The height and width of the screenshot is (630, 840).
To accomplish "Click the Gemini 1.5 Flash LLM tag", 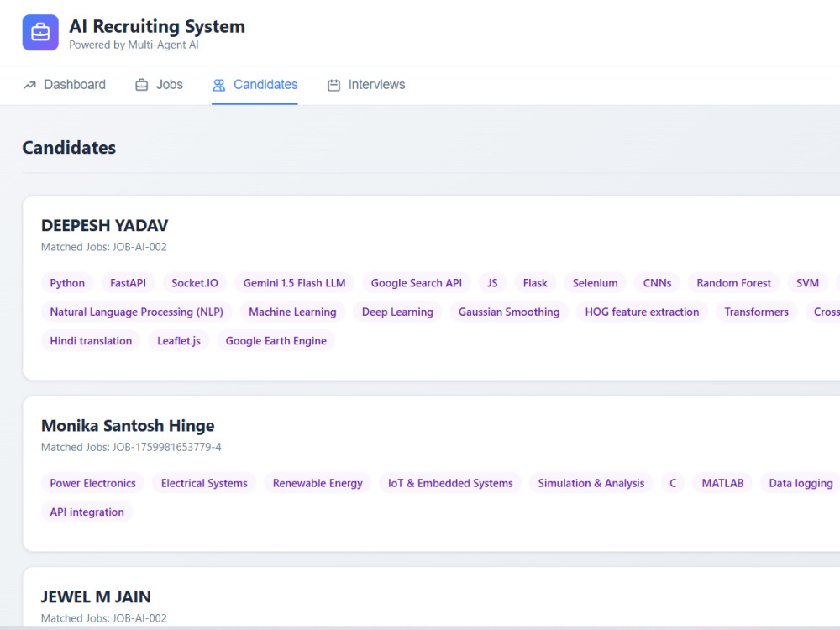I will click(294, 283).
